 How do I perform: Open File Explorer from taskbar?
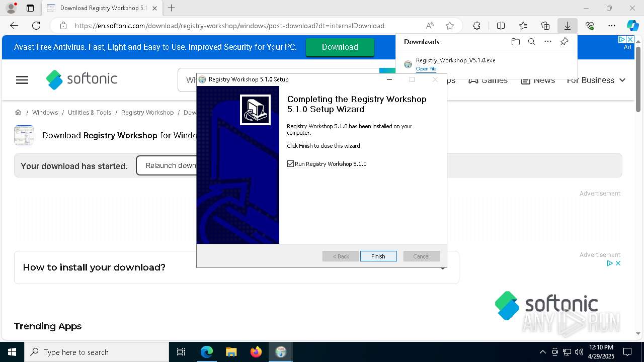(231, 352)
